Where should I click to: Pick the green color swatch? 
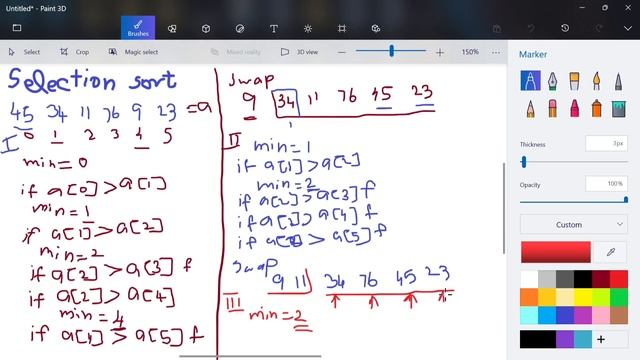coord(619,297)
